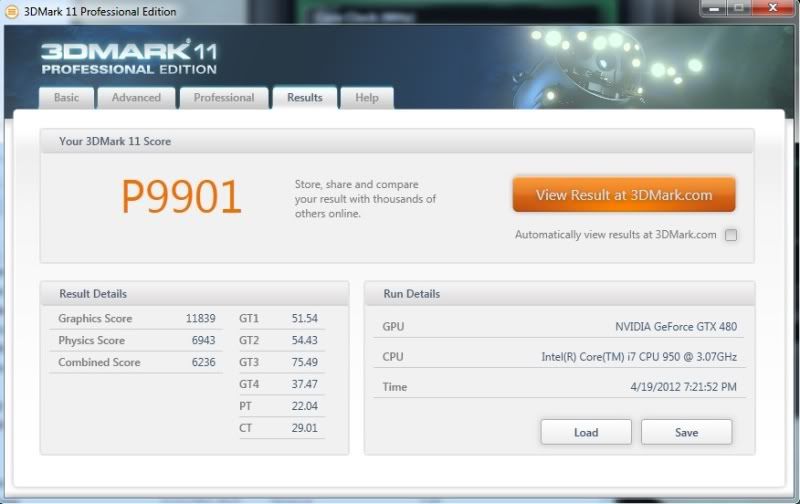Click the Run Details panel header

(560, 294)
